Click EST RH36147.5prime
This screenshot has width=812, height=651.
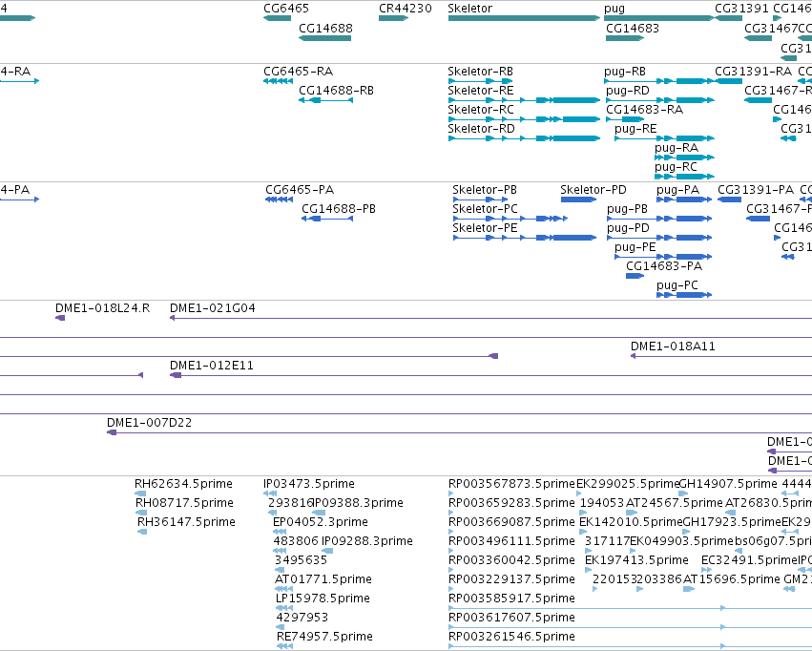(142, 532)
